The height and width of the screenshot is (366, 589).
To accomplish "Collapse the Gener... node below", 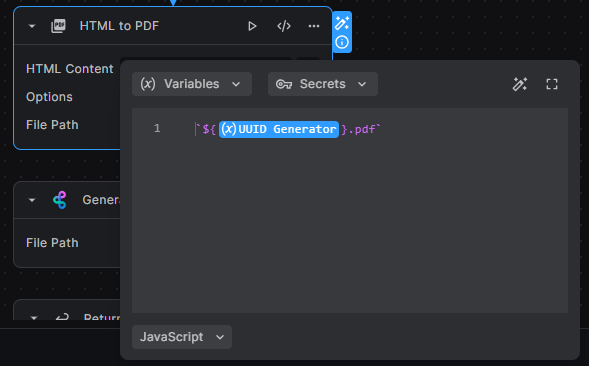I will click(x=32, y=200).
